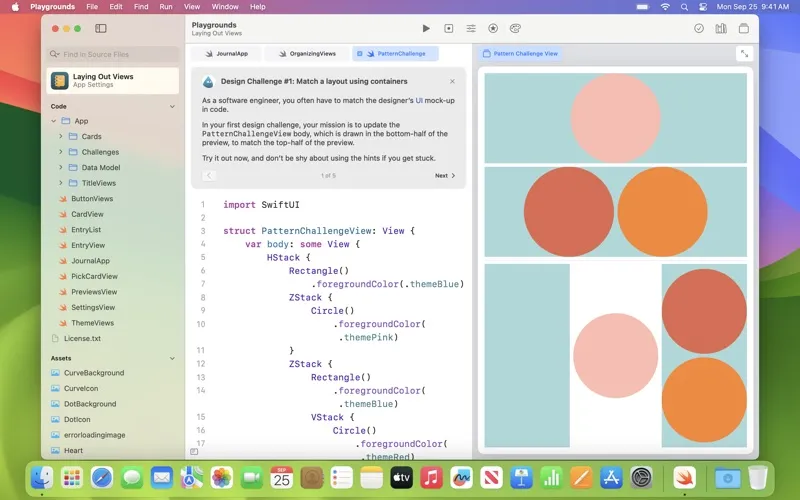This screenshot has height=500, width=800.
Task: Expand the Challenges folder
Action: click(x=61, y=152)
